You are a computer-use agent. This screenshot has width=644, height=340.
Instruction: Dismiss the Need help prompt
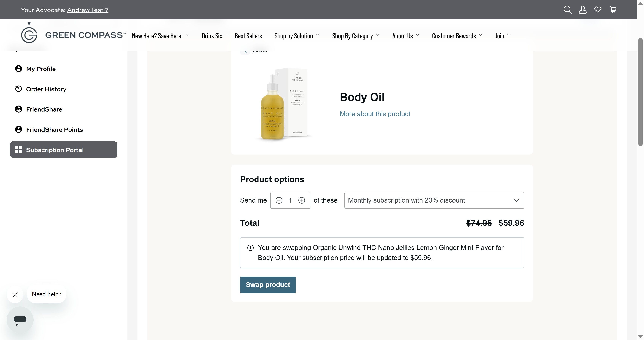[x=15, y=295]
